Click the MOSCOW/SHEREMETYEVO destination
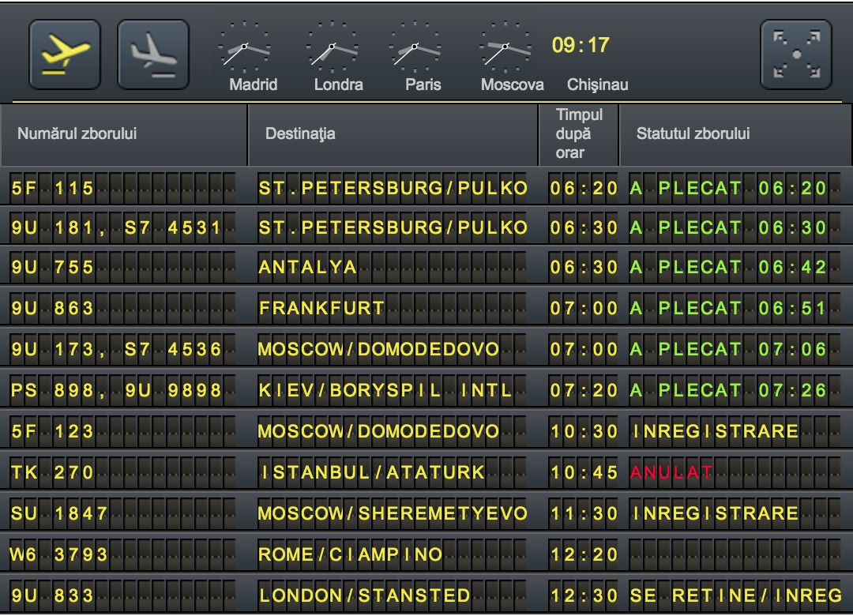Image resolution: width=853 pixels, height=616 pixels. tap(393, 513)
